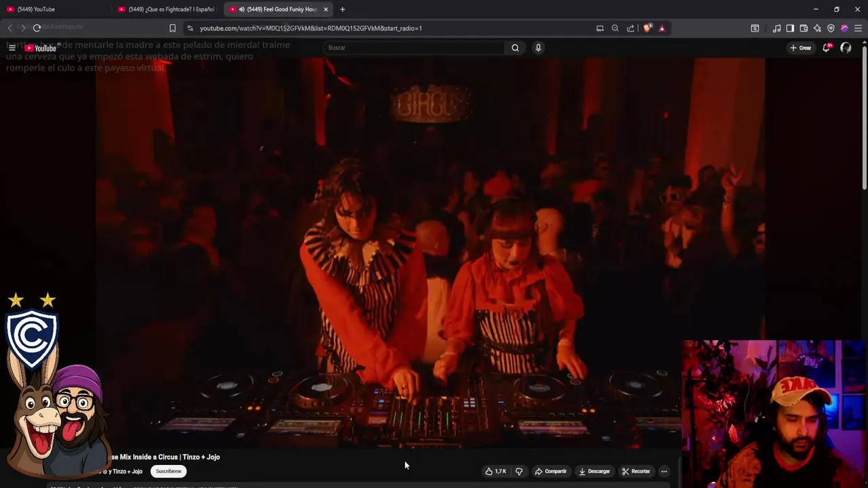
Task: Open Brave Rewards triangle icon
Action: pyautogui.click(x=662, y=28)
